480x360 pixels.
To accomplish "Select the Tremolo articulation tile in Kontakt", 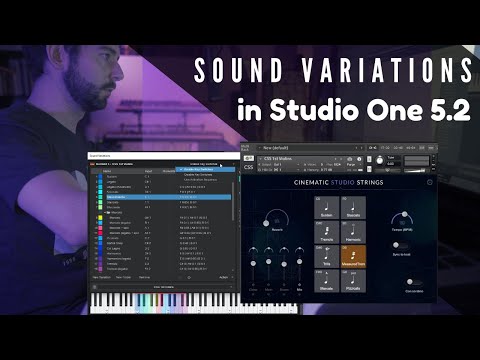I will [x=326, y=232].
